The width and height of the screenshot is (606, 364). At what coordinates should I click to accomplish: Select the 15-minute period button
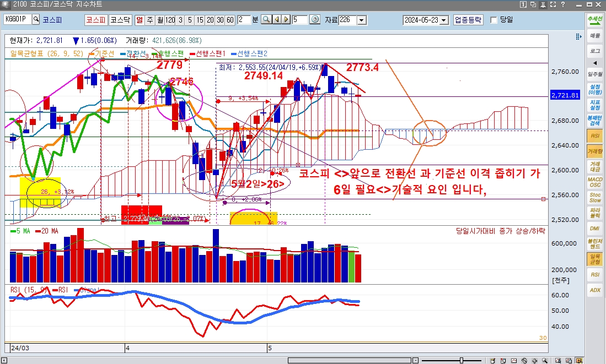pyautogui.click(x=200, y=20)
